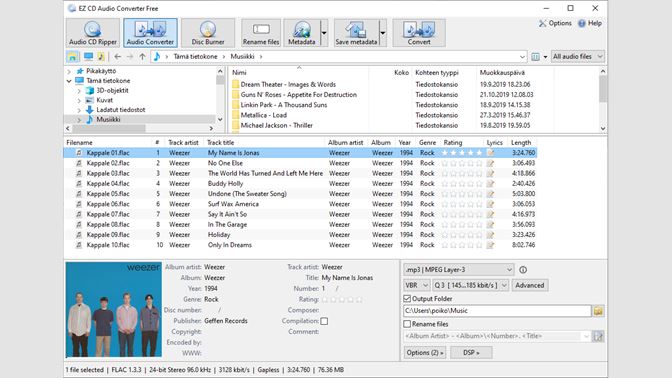Click the Rename files toolbar button

tap(261, 33)
